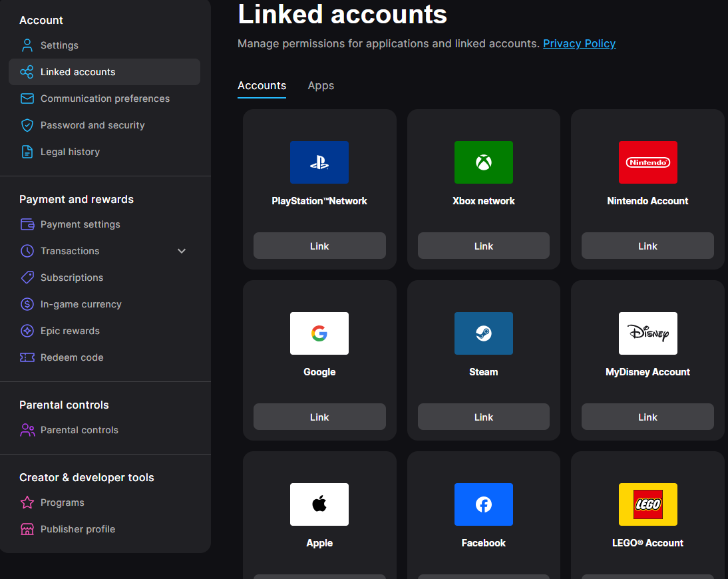Click the LEGO® Account card name
This screenshot has width=728, height=579.
647,543
